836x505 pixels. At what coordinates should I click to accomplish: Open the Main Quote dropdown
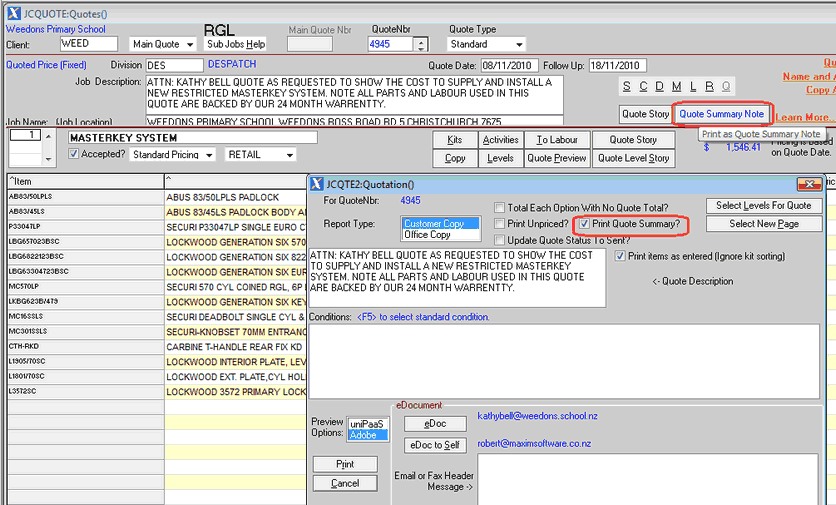pos(190,45)
